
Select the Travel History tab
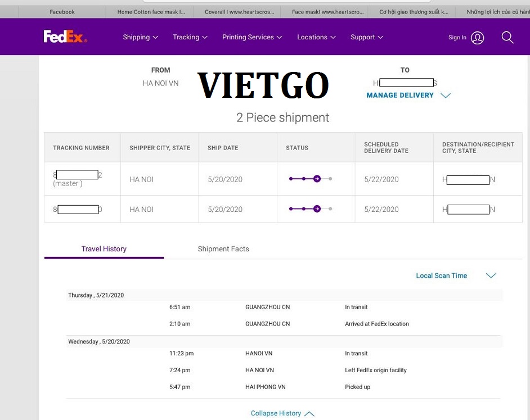[x=104, y=249]
